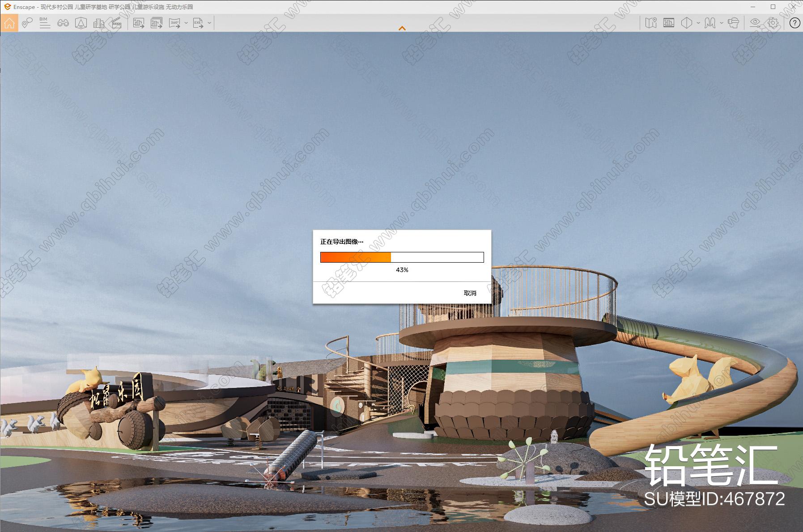
Task: Expand the EXE export dropdown arrow
Action: click(209, 22)
